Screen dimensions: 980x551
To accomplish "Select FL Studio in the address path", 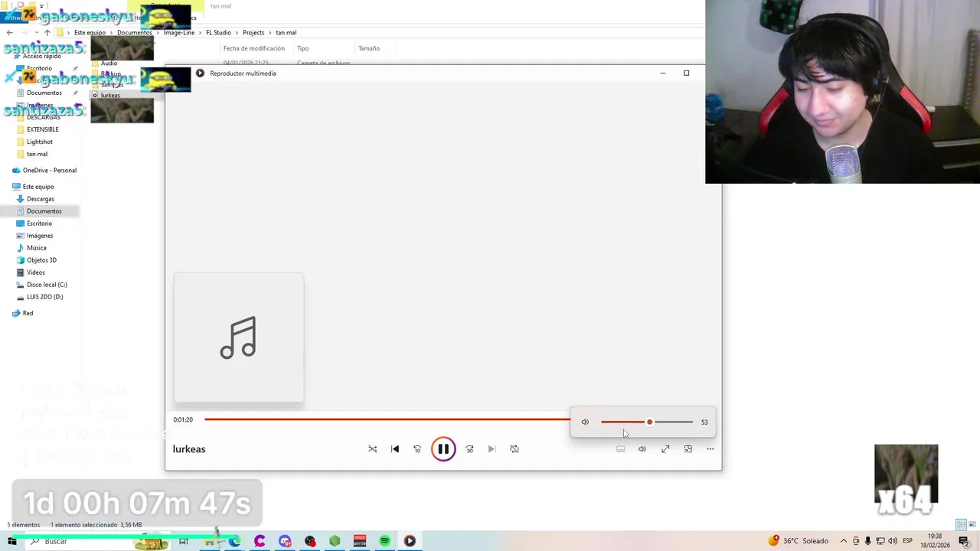I will click(218, 32).
